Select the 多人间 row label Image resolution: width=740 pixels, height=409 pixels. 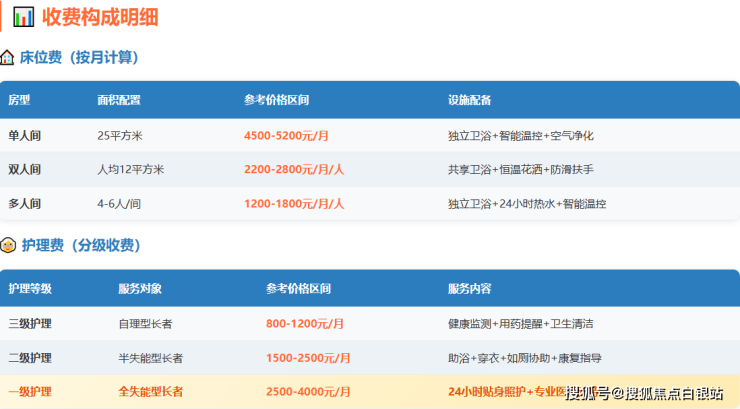pos(25,204)
